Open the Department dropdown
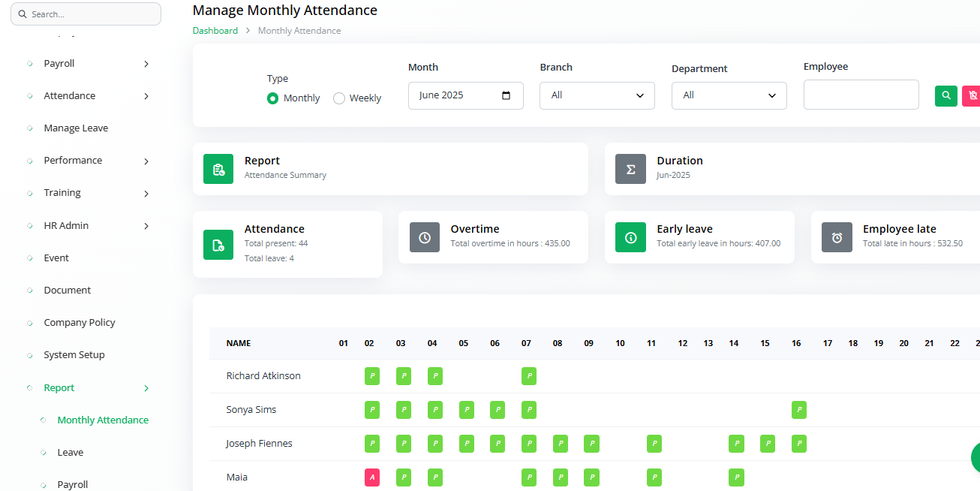 click(729, 95)
